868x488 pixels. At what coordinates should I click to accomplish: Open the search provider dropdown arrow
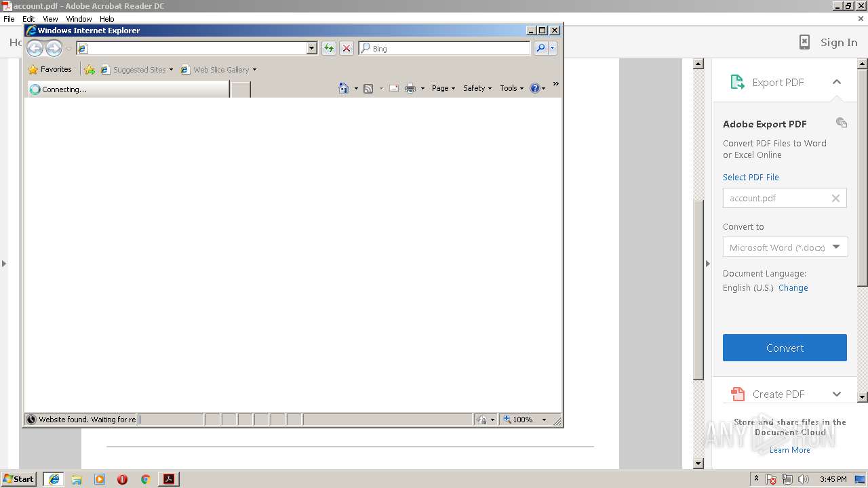553,48
